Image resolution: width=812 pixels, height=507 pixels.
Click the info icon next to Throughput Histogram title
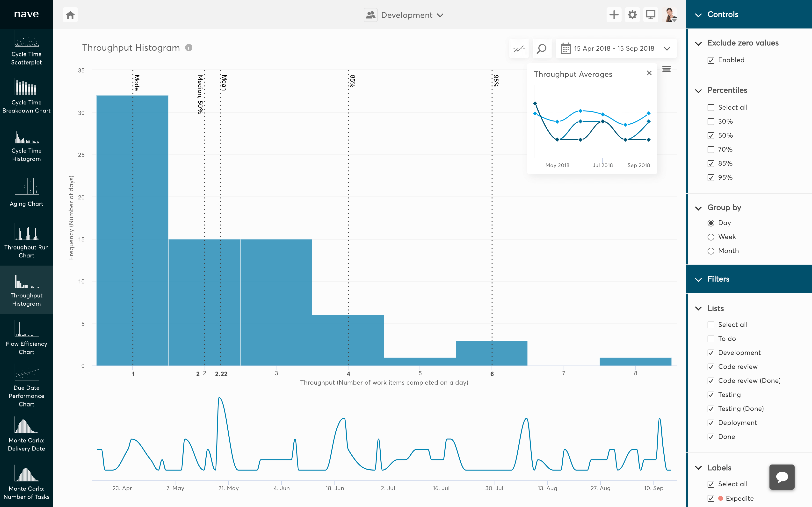(x=189, y=47)
